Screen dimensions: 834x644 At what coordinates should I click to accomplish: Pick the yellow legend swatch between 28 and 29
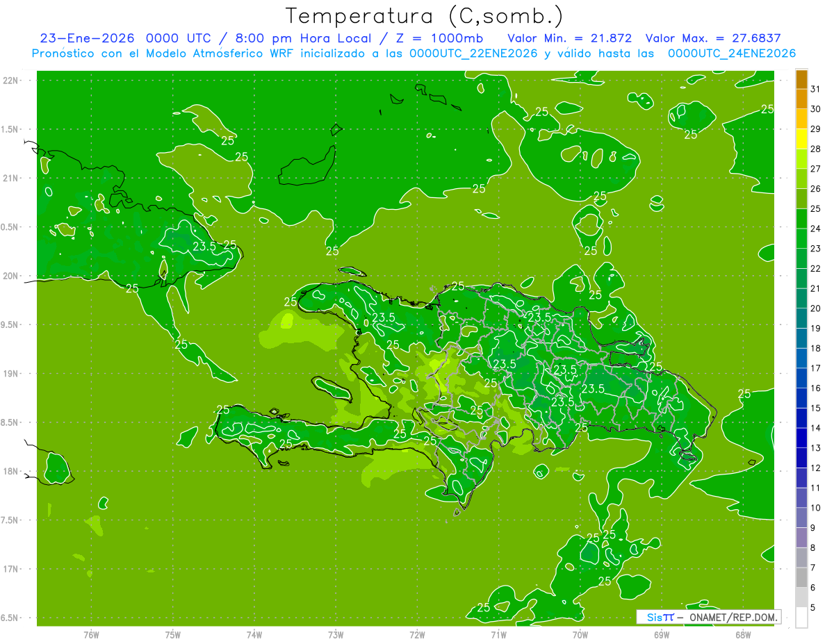click(x=801, y=139)
